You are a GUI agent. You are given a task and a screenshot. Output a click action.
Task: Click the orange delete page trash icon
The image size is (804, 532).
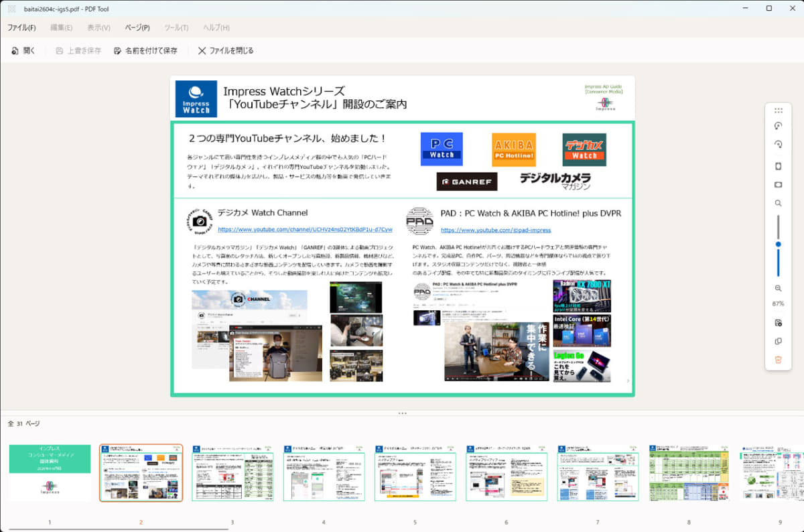point(778,360)
